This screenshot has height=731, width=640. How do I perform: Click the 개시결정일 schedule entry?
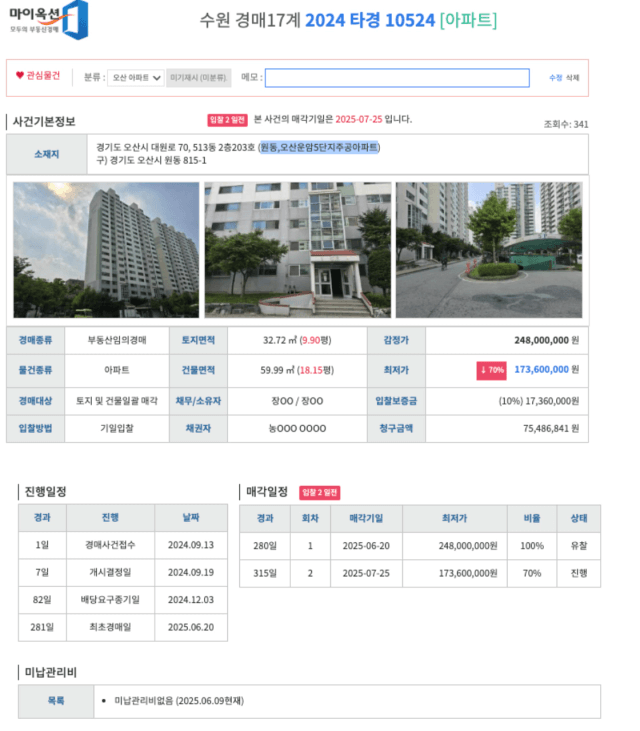coord(110,572)
